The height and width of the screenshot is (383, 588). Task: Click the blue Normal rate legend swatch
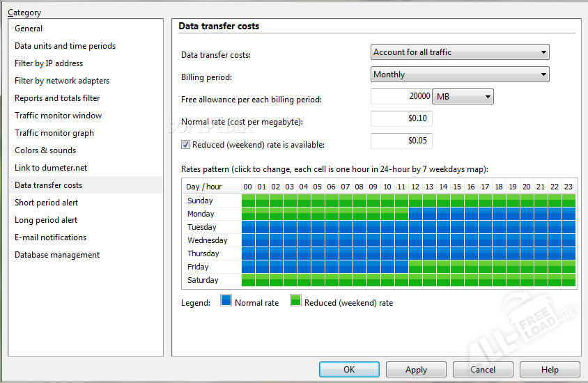[226, 302]
